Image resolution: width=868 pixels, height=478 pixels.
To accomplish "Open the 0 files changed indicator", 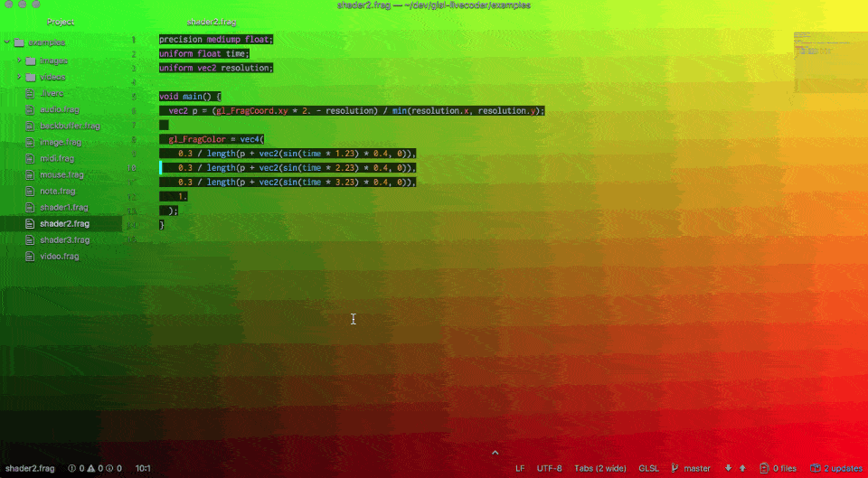I will (778, 468).
